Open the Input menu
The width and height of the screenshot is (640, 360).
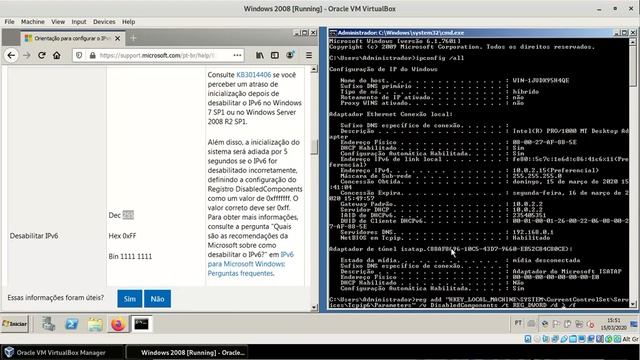(79, 22)
